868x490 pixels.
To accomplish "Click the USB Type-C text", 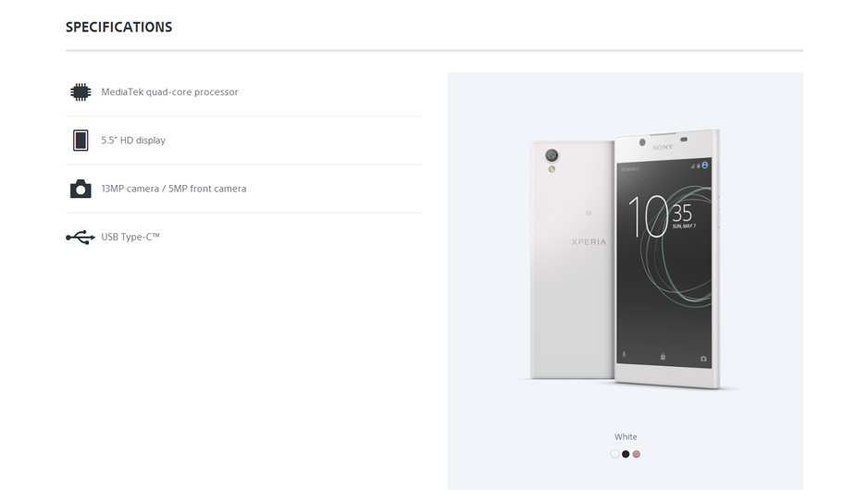I will [x=130, y=237].
